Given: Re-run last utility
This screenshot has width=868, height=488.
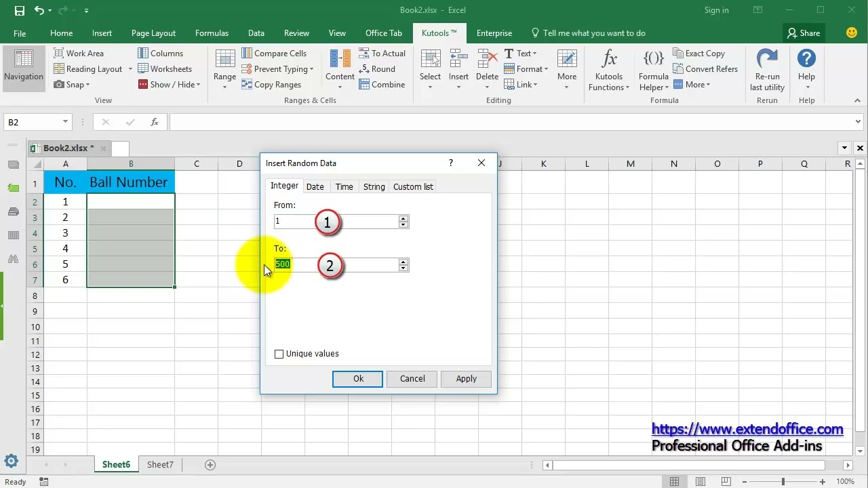Looking at the screenshot, I should [767, 70].
